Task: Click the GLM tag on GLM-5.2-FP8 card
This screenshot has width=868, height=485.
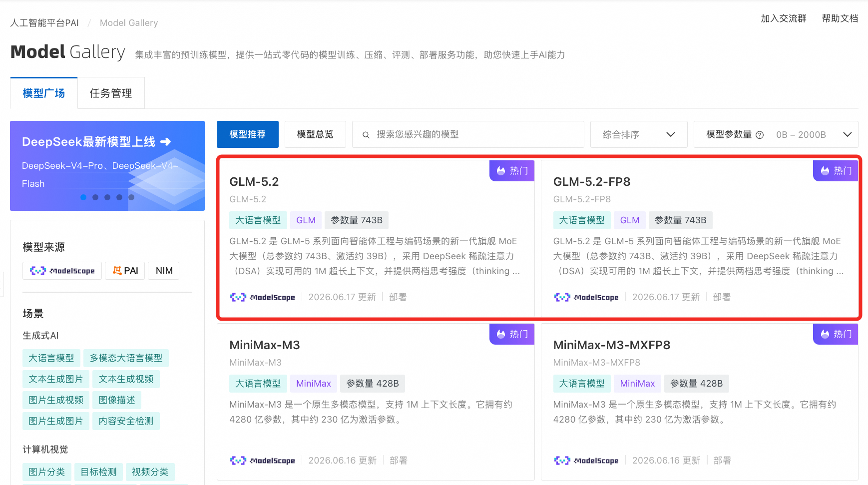Action: (630, 220)
